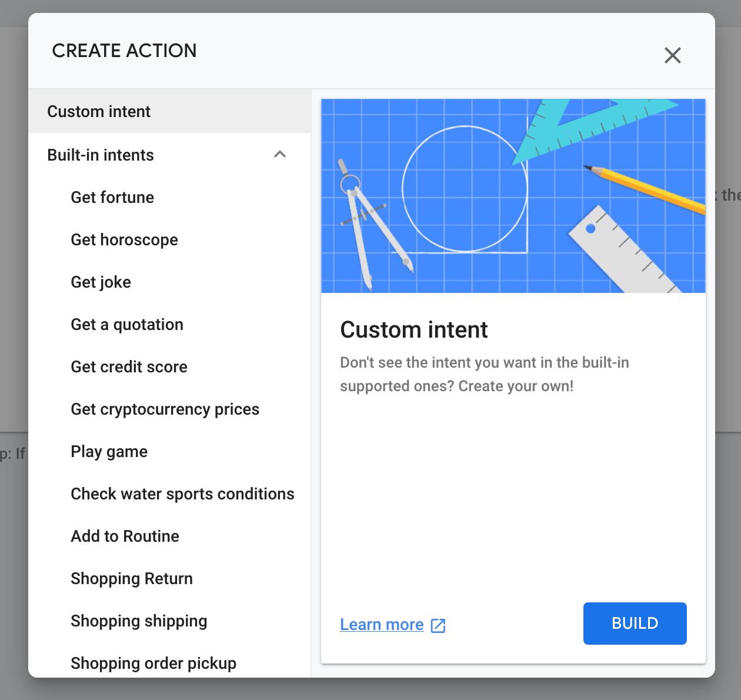Select Get cryptocurrency prices intent
The width and height of the screenshot is (741, 700).
[169, 409]
